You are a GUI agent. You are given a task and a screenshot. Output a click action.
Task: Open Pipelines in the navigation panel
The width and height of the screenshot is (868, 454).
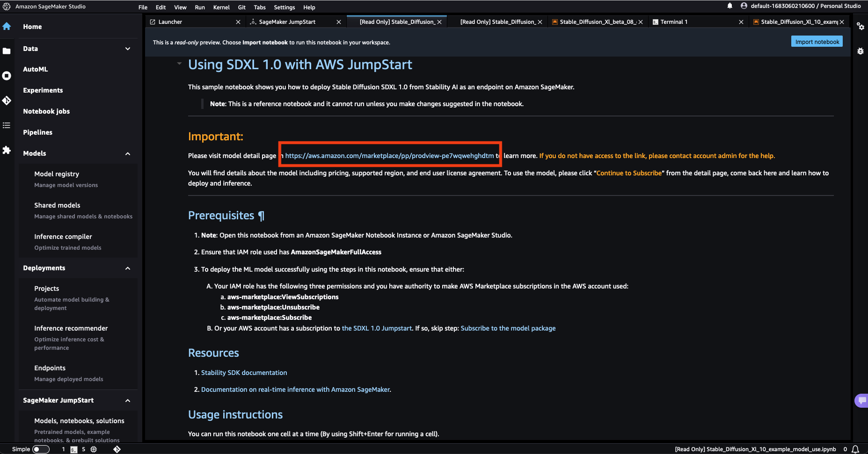[x=38, y=132]
